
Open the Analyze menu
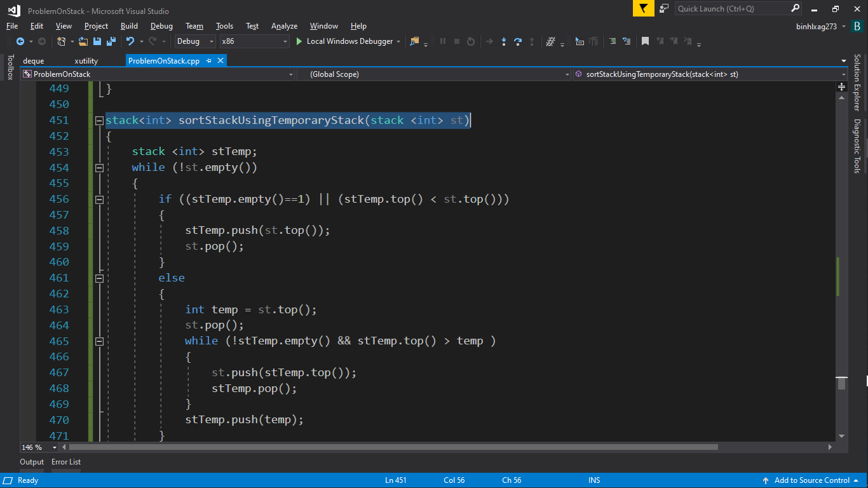pyautogui.click(x=284, y=26)
